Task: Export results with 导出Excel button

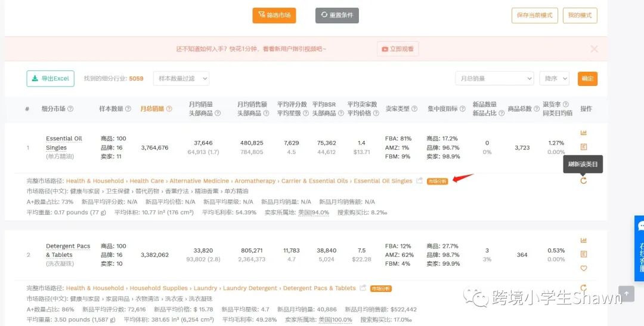Action: click(51, 79)
